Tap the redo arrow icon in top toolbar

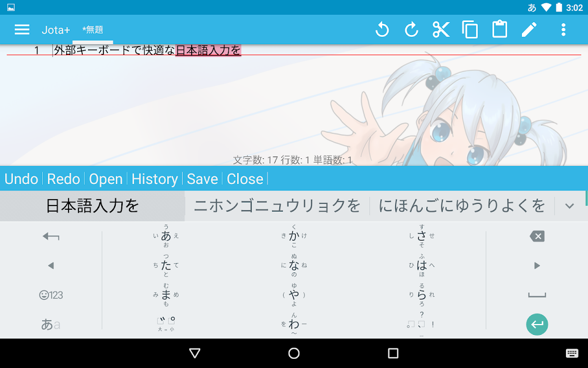412,30
